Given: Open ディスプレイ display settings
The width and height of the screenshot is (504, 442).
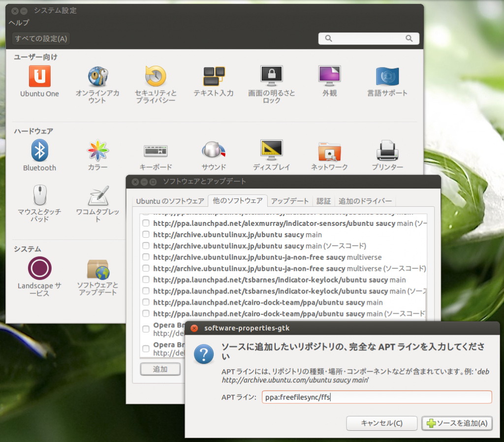Looking at the screenshot, I should click(x=272, y=155).
